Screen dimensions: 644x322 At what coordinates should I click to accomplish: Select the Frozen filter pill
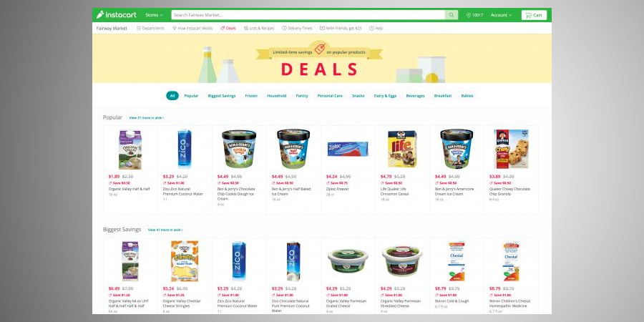[251, 96]
